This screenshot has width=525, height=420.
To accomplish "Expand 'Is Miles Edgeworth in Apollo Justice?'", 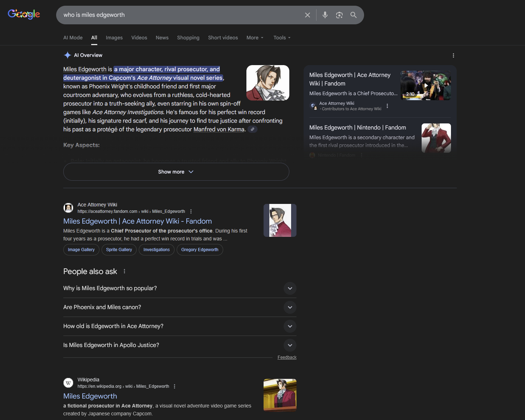I will point(290,345).
